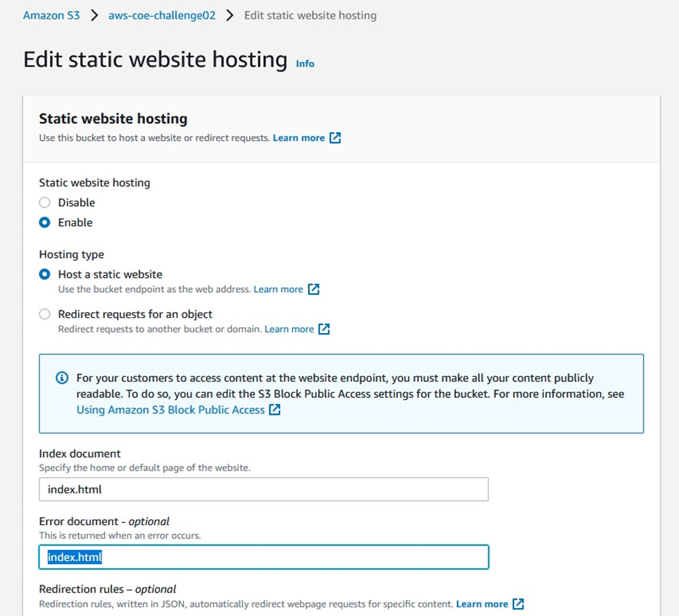The width and height of the screenshot is (679, 616).
Task: Click the Error document input field
Action: [x=264, y=557]
